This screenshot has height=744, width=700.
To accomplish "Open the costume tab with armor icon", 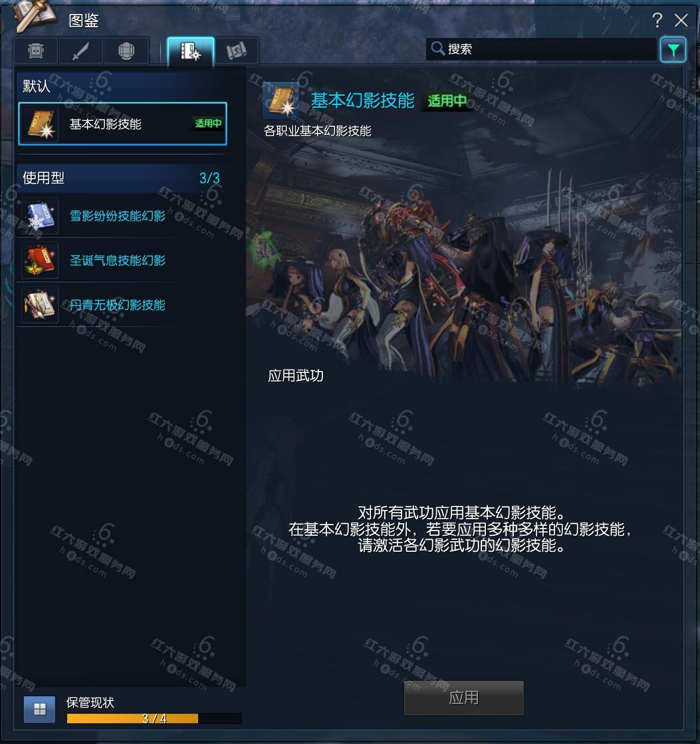I will tap(36, 51).
